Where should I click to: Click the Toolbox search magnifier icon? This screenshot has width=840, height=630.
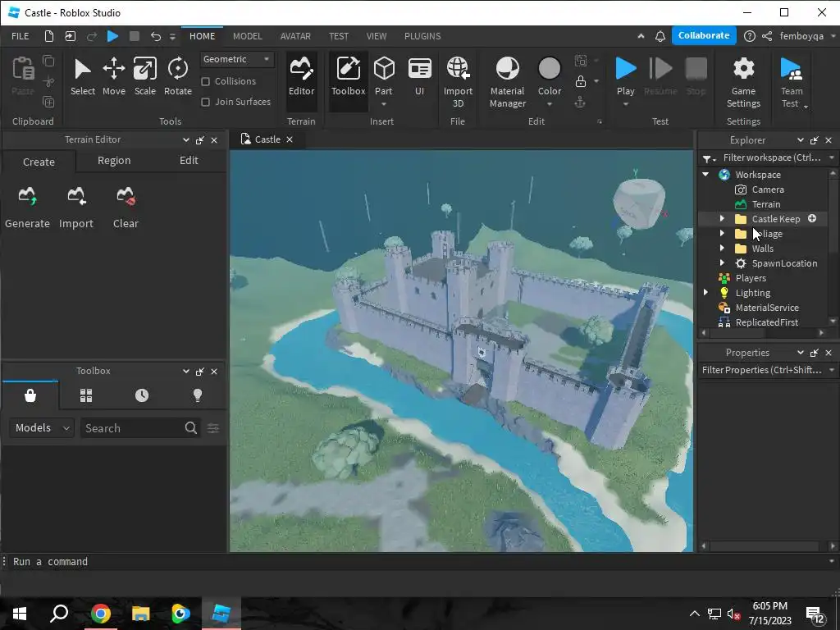(190, 427)
